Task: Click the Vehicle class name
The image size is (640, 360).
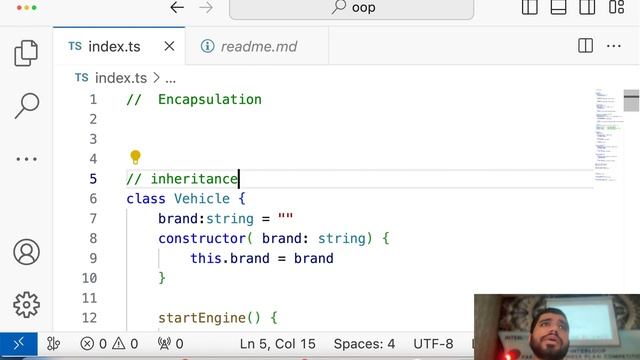Action: (202, 199)
